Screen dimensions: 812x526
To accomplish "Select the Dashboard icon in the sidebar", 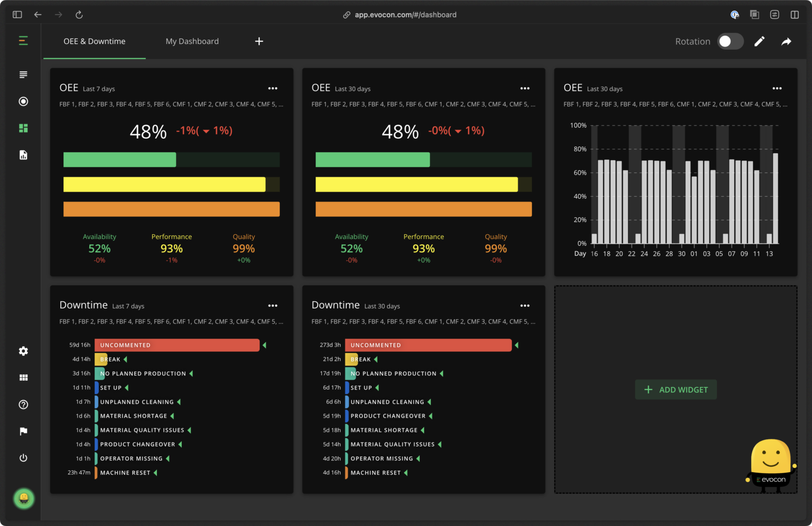I will pos(23,128).
